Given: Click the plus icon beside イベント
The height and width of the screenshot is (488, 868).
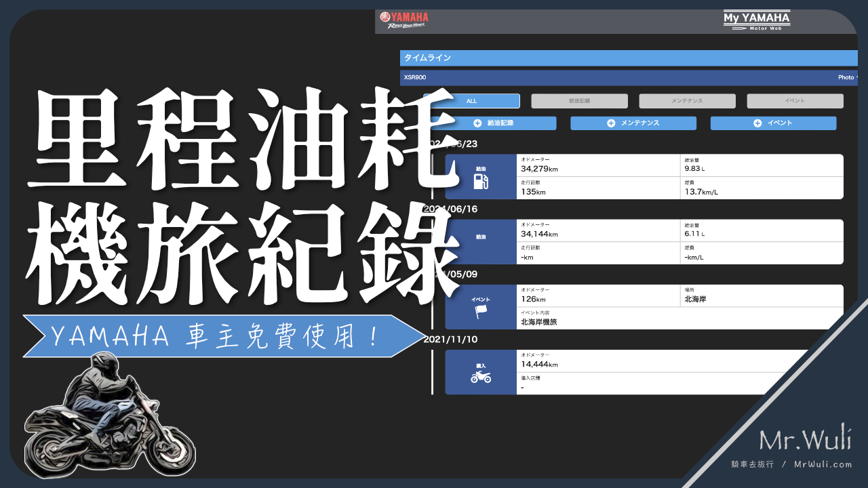Looking at the screenshot, I should 757,123.
